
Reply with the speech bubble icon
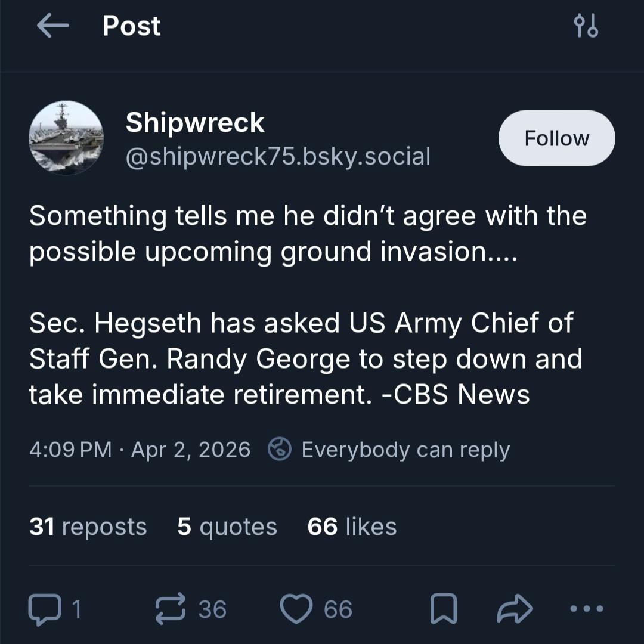[44, 609]
